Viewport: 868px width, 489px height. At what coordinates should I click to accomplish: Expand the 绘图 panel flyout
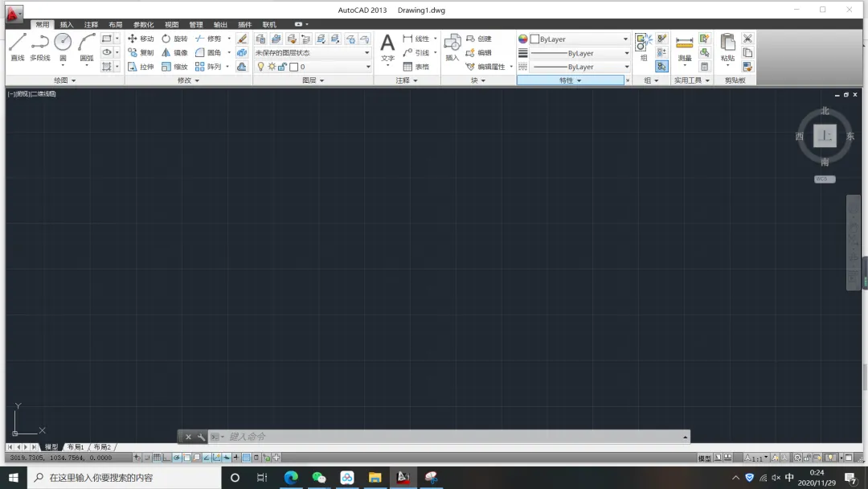[65, 80]
